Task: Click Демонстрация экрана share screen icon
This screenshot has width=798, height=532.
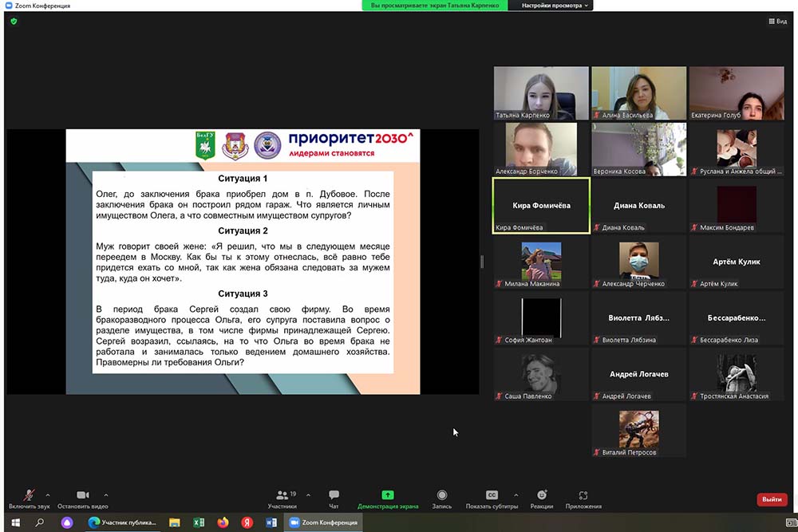Action: (x=387, y=495)
